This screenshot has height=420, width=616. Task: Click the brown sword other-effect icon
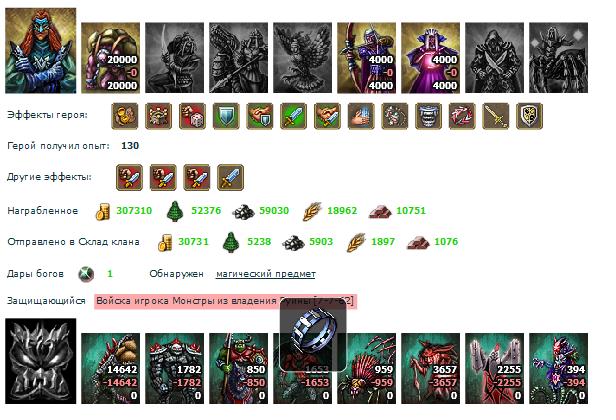tap(231, 178)
